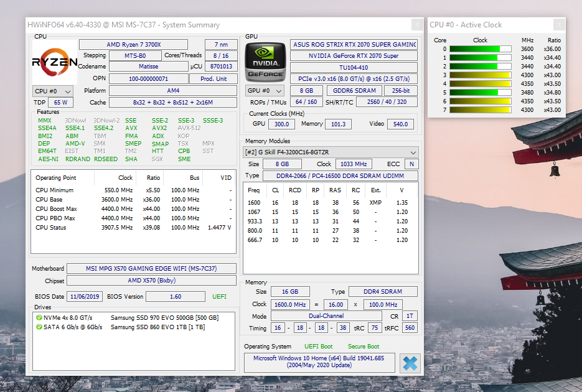Click the MSI MPG X570 motherboard field
The width and height of the screenshot is (582, 392).
(x=151, y=269)
